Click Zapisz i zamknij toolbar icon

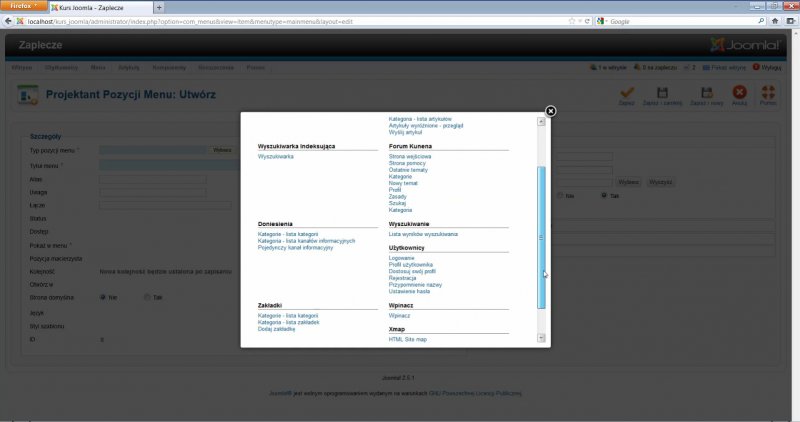coord(661,93)
